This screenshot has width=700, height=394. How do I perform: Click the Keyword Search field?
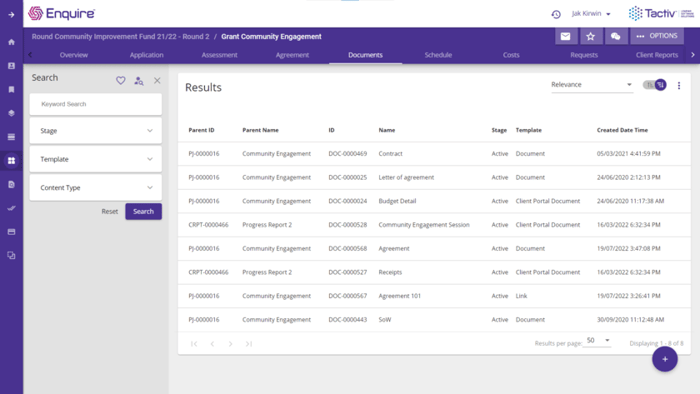96,104
